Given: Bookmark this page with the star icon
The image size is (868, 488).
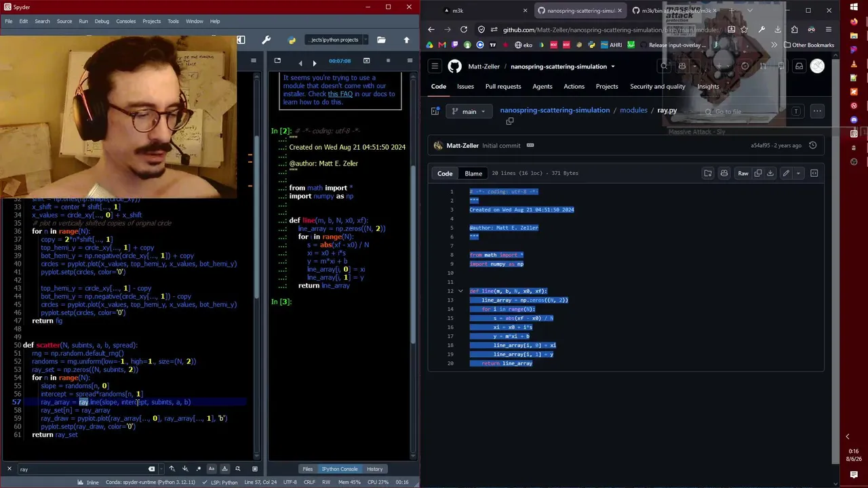Looking at the screenshot, I should (745, 30).
